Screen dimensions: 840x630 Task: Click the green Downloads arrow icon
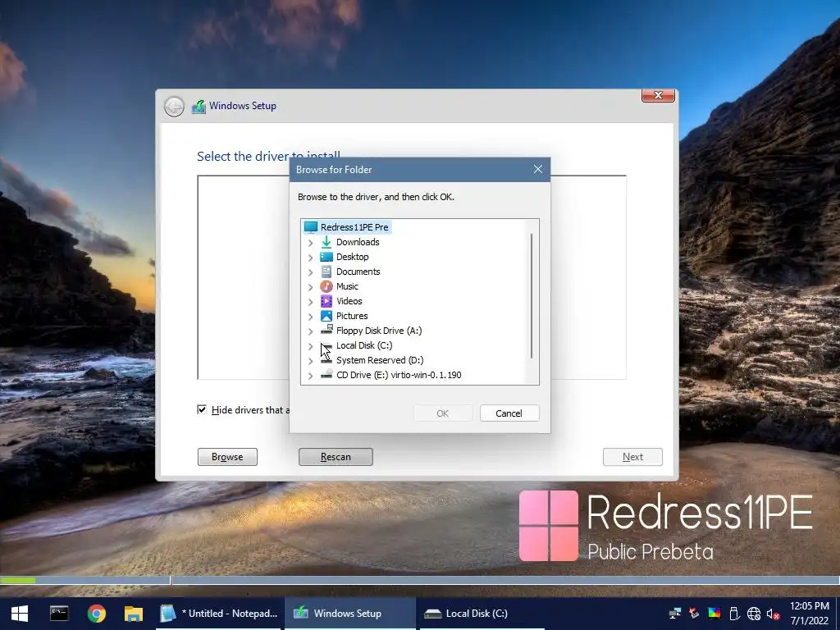tap(326, 242)
